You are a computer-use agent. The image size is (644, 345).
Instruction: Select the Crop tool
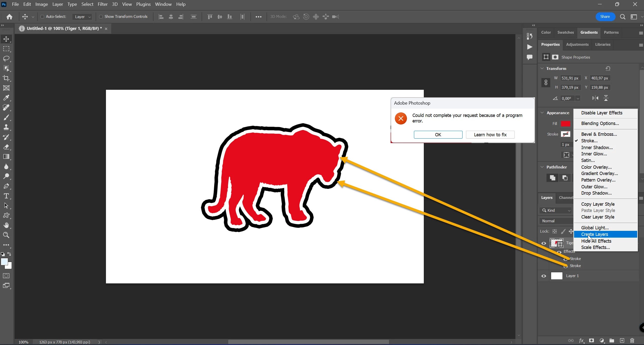tap(6, 78)
